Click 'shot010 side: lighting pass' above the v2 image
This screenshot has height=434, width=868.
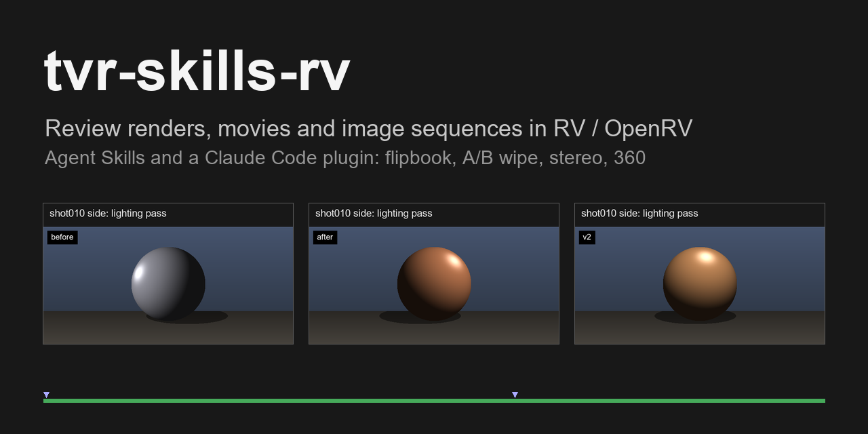tap(639, 214)
